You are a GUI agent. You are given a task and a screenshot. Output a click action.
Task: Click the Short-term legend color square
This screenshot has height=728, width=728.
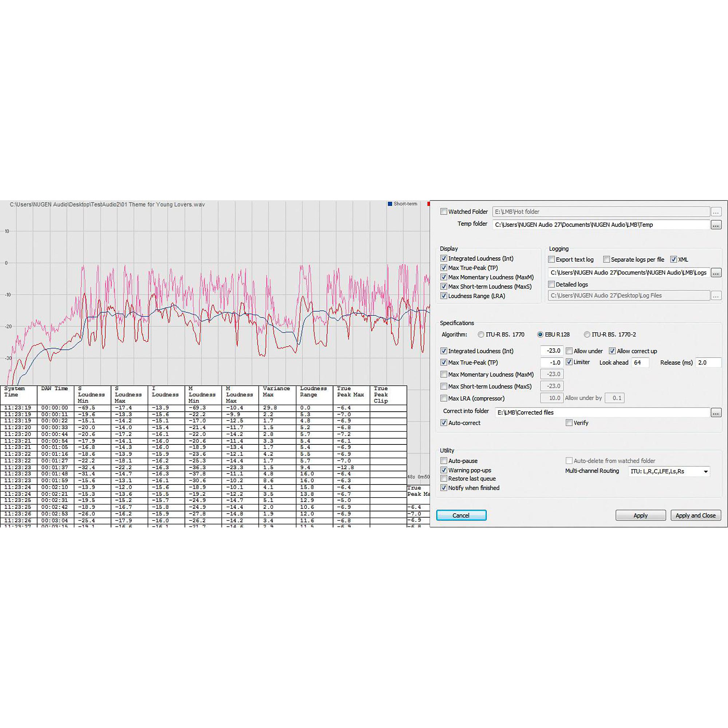click(390, 204)
